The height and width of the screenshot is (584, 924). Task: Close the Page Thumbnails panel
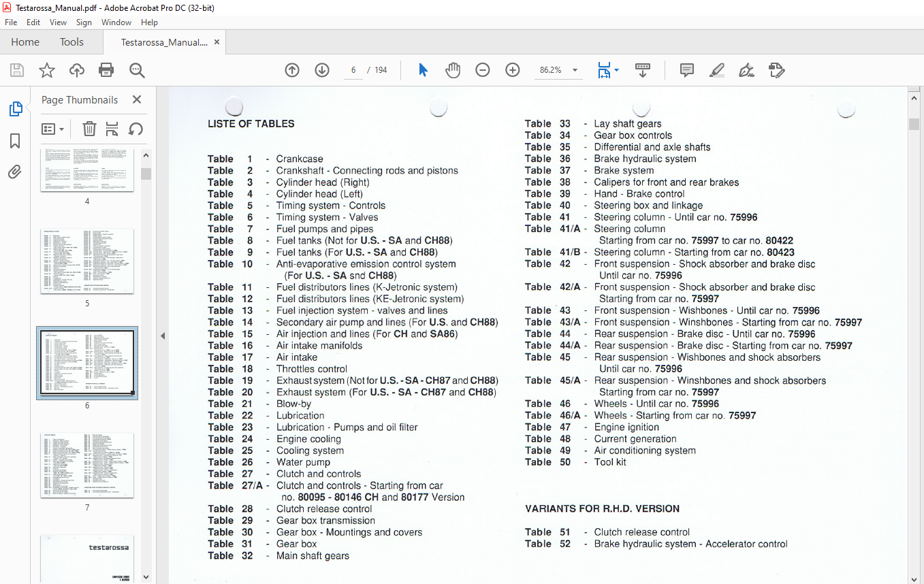click(x=137, y=99)
